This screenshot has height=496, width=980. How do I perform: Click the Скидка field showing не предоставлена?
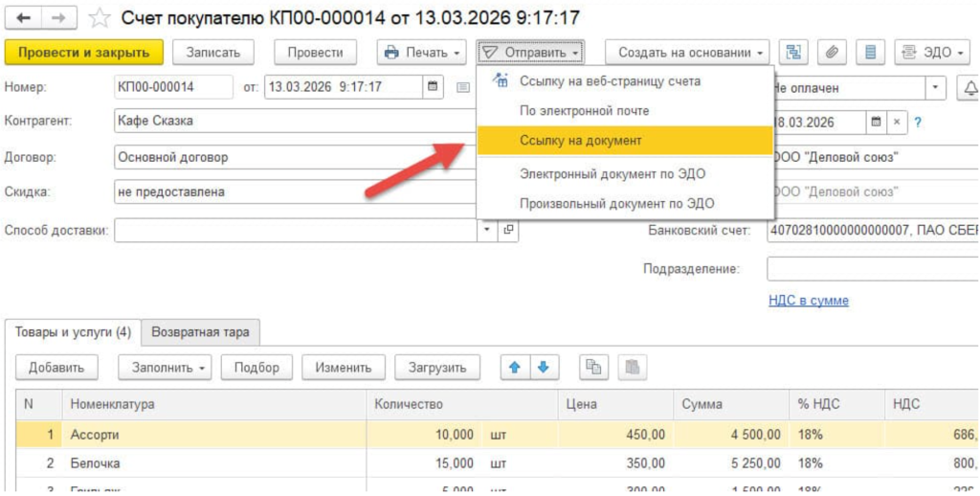(x=296, y=192)
